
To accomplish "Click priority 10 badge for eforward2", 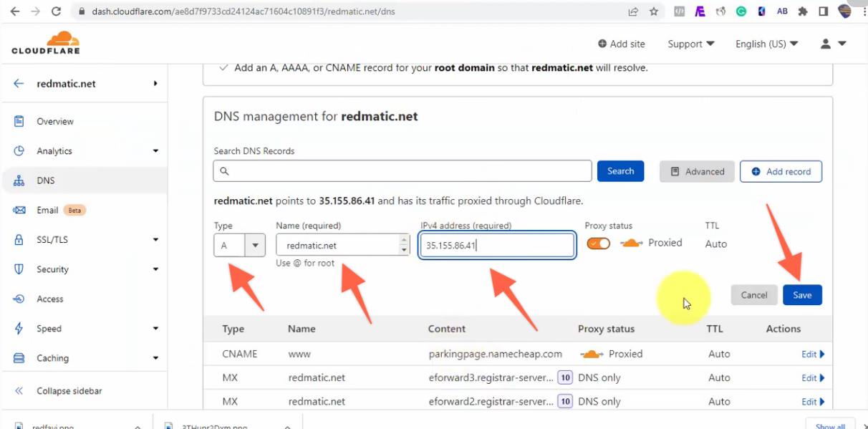I will pos(565,401).
